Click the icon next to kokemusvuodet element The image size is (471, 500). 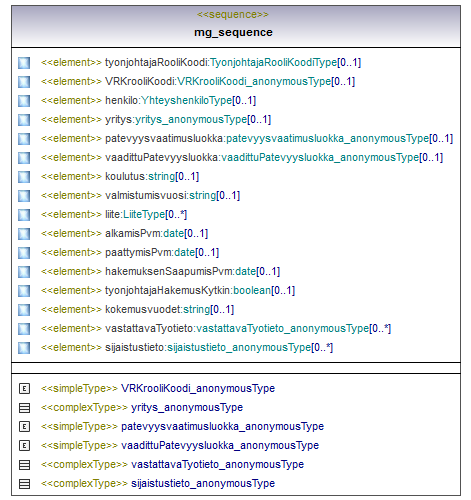click(24, 310)
